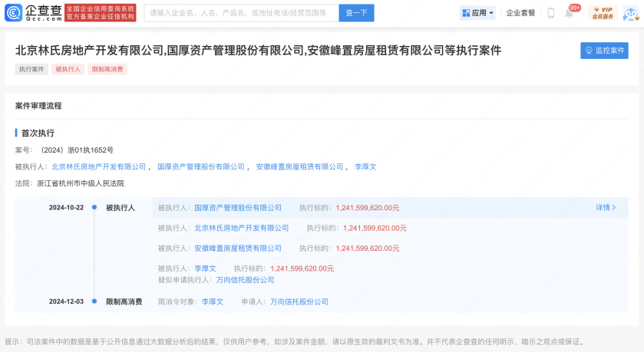The height and width of the screenshot is (352, 644).
Task: Open the mobile phone app icon
Action: (x=550, y=13)
